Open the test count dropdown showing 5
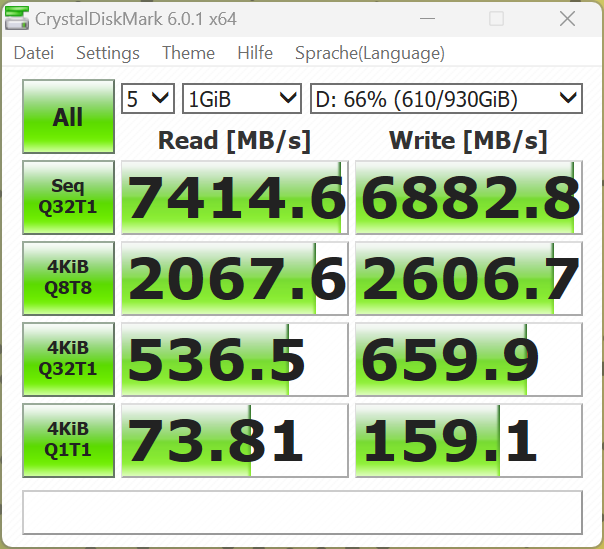 tap(148, 99)
